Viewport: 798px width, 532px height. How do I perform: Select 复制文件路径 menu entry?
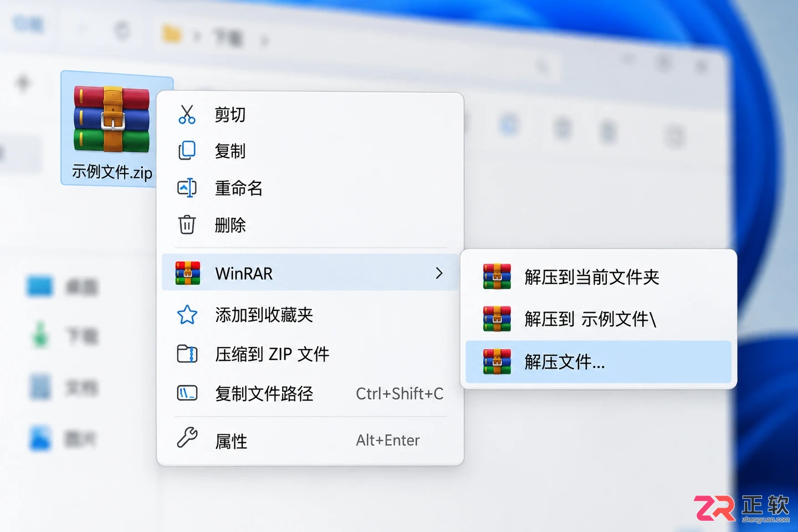click(x=310, y=393)
